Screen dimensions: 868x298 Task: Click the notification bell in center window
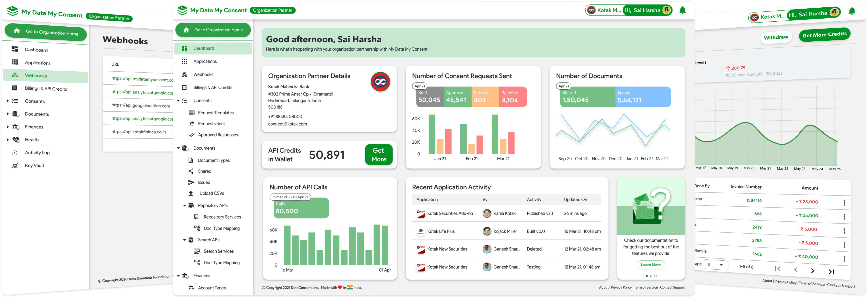[x=682, y=10]
